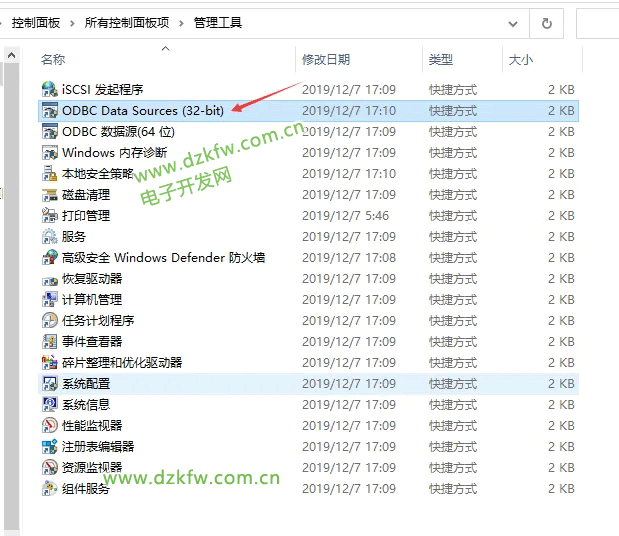619x536 pixels.
Task: Open the address bar history dropdown
Action: [512, 23]
